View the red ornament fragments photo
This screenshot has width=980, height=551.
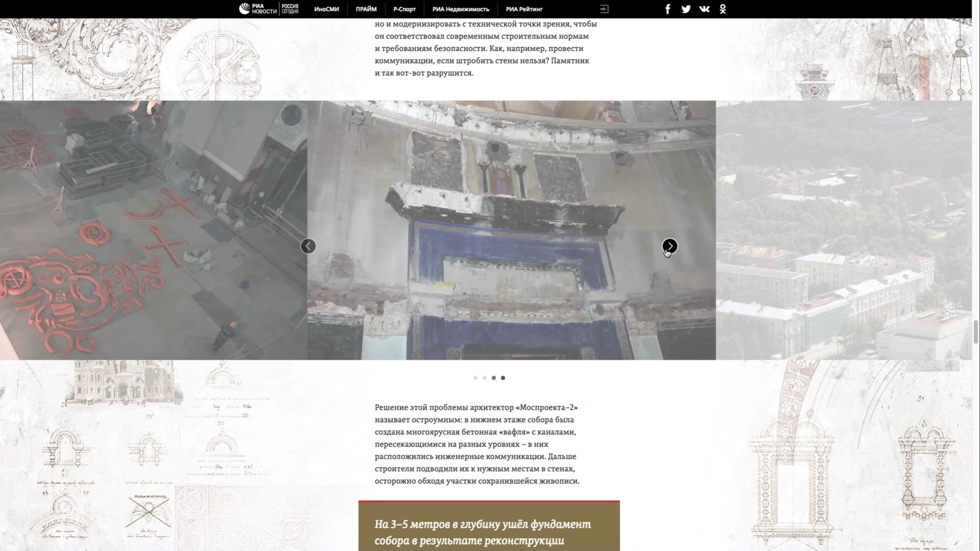tap(154, 230)
